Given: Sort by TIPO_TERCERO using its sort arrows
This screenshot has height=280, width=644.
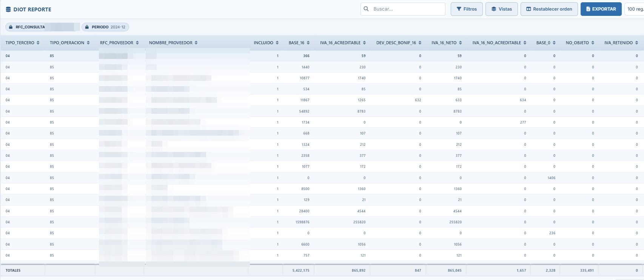Looking at the screenshot, I should tap(38, 43).
